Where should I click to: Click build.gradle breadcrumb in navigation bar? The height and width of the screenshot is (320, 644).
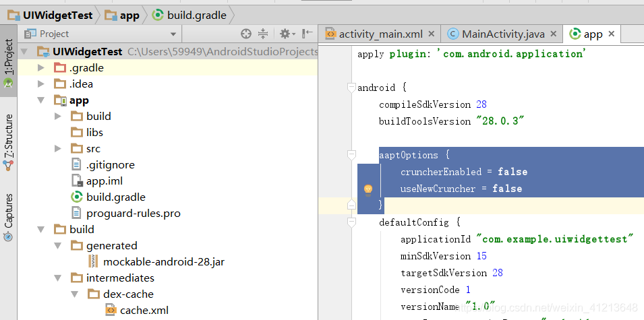tap(189, 15)
